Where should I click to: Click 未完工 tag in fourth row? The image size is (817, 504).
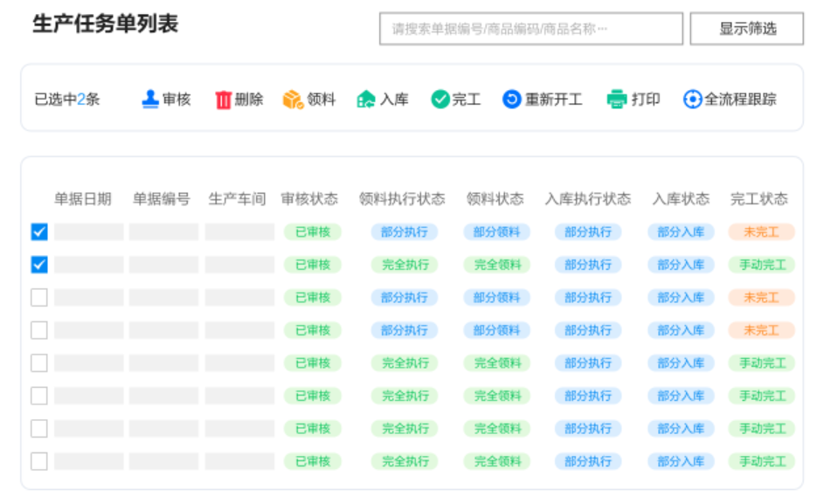point(761,330)
